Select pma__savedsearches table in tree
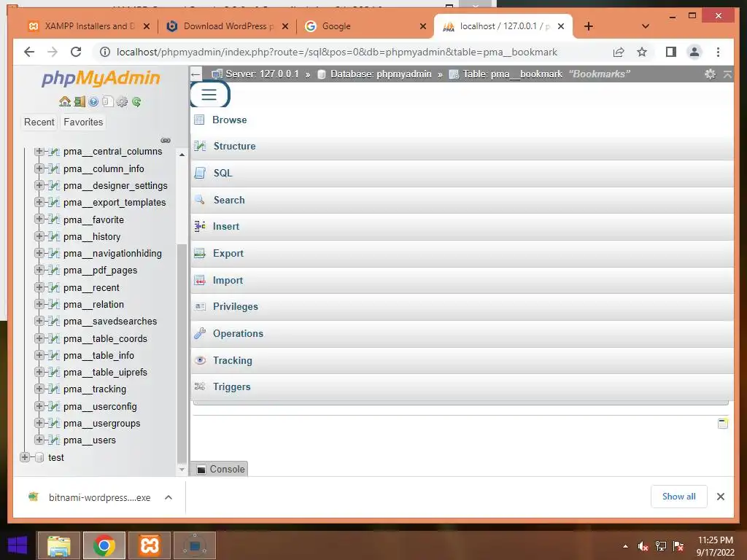This screenshot has width=747, height=560. (110, 322)
